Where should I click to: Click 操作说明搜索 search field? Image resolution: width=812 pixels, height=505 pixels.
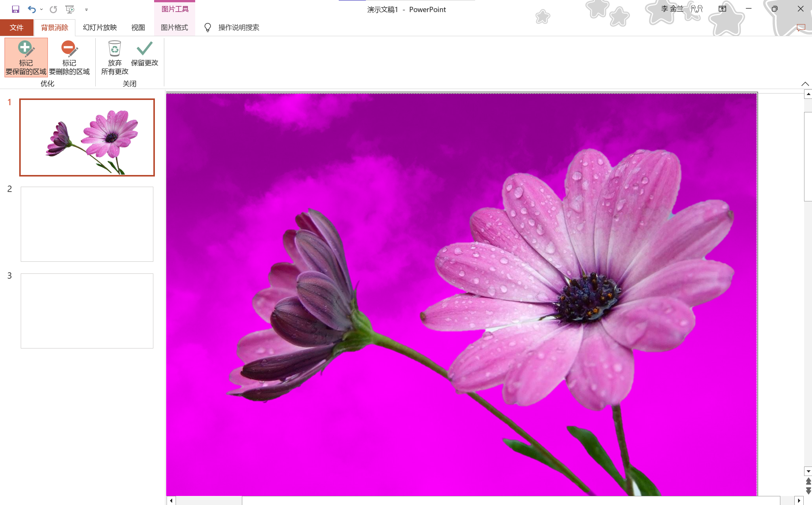239,28
